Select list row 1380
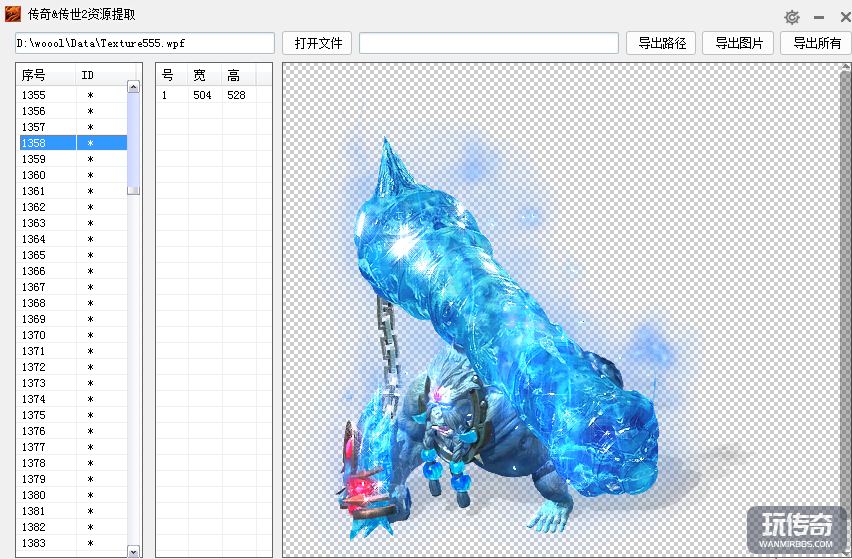The width and height of the screenshot is (852, 559). click(x=73, y=495)
